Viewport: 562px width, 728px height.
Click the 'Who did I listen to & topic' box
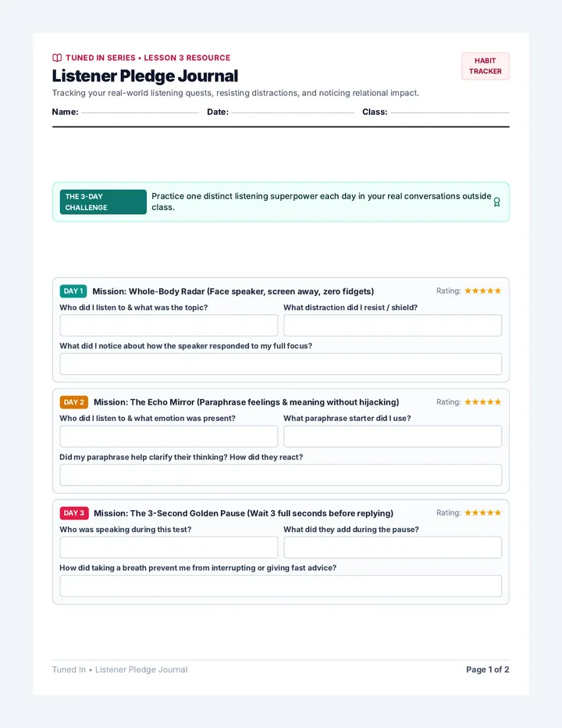169,325
